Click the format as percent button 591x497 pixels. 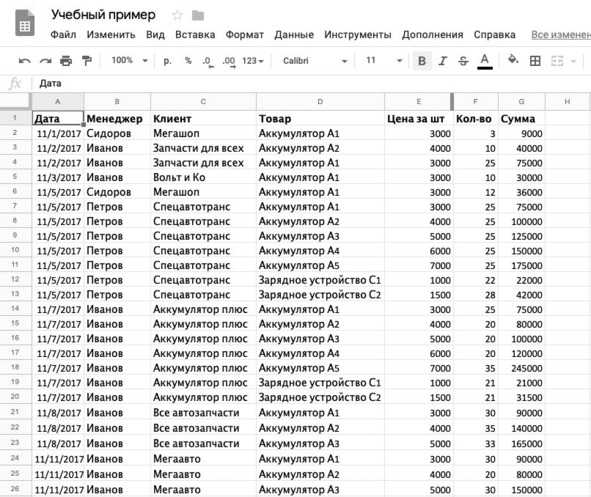click(188, 60)
